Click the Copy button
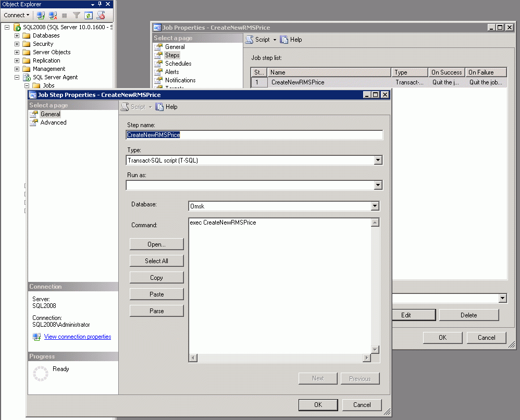This screenshot has width=520, height=420. click(x=156, y=278)
